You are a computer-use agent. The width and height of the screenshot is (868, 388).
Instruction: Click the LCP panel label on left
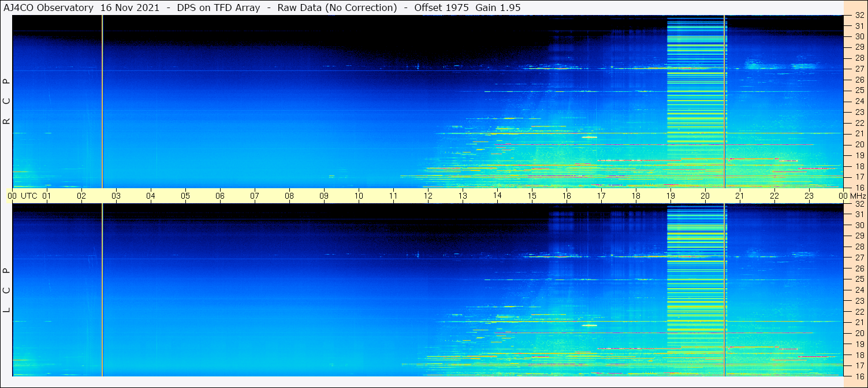6,290
